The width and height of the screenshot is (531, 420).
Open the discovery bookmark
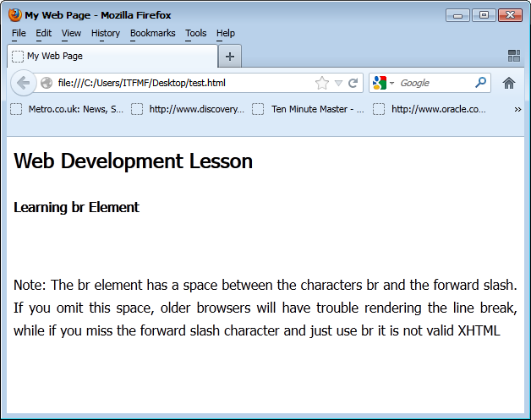point(188,109)
